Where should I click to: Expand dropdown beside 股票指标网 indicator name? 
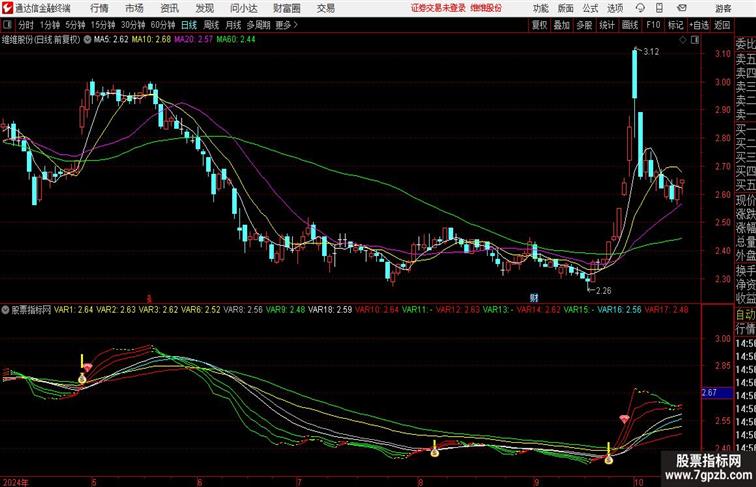tap(5, 310)
